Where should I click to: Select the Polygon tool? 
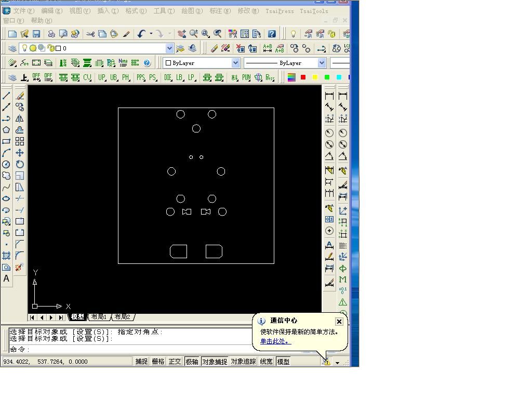6,130
